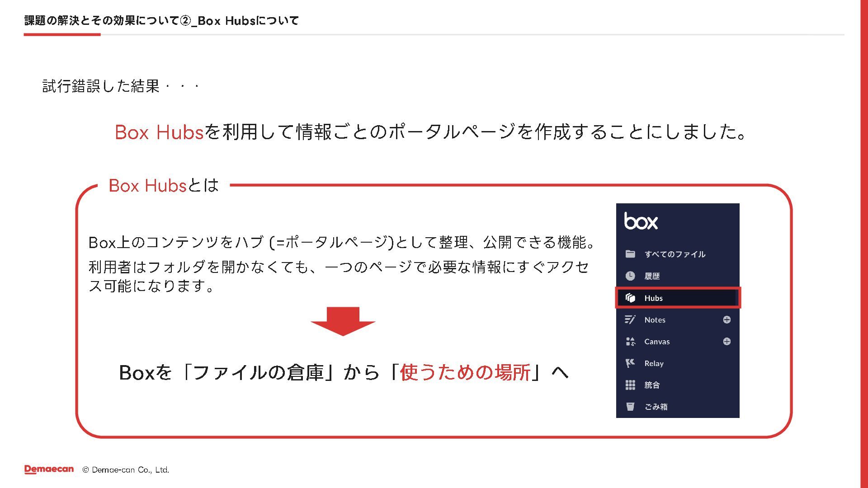The height and width of the screenshot is (488, 868).
Task: Click the clock icon for 履歴
Action: 630,276
